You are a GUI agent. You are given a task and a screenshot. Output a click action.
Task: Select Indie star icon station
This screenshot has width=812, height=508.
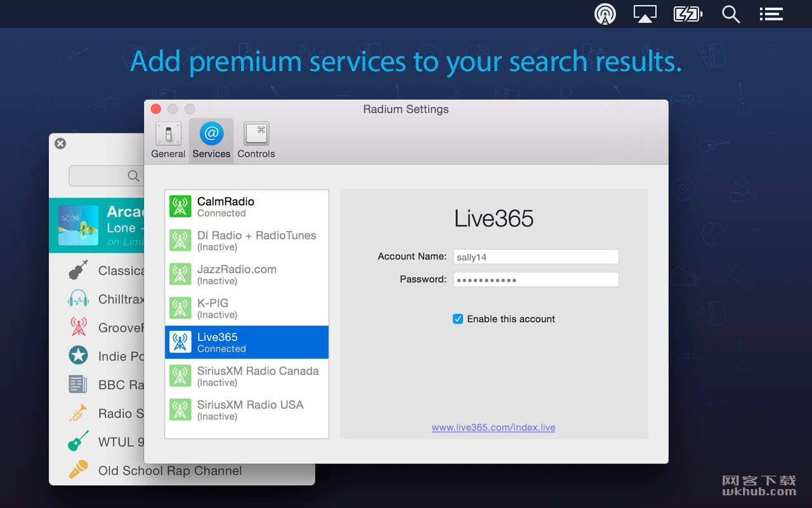tap(78, 356)
